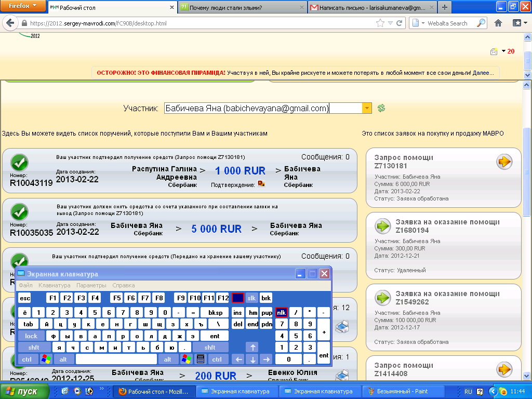Click the пуск Start button

[24, 391]
